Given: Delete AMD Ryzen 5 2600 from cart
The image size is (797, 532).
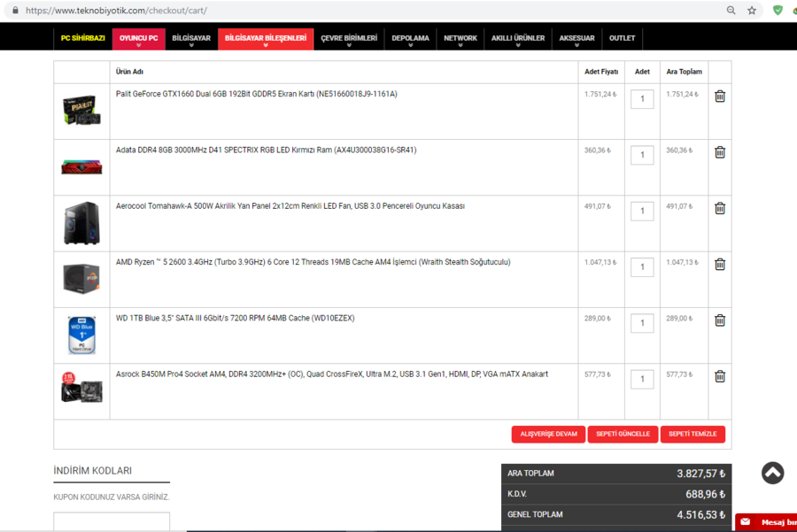Looking at the screenshot, I should [720, 264].
